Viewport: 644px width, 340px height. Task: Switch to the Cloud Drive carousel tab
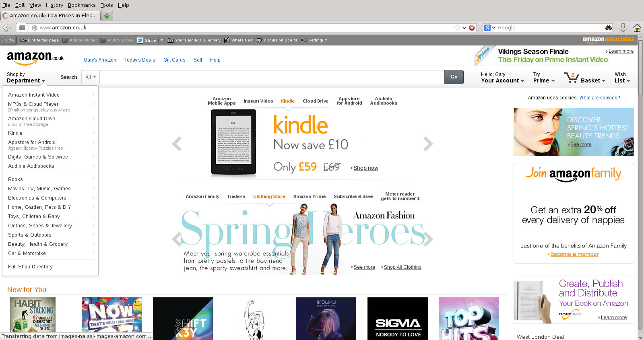coord(316,101)
